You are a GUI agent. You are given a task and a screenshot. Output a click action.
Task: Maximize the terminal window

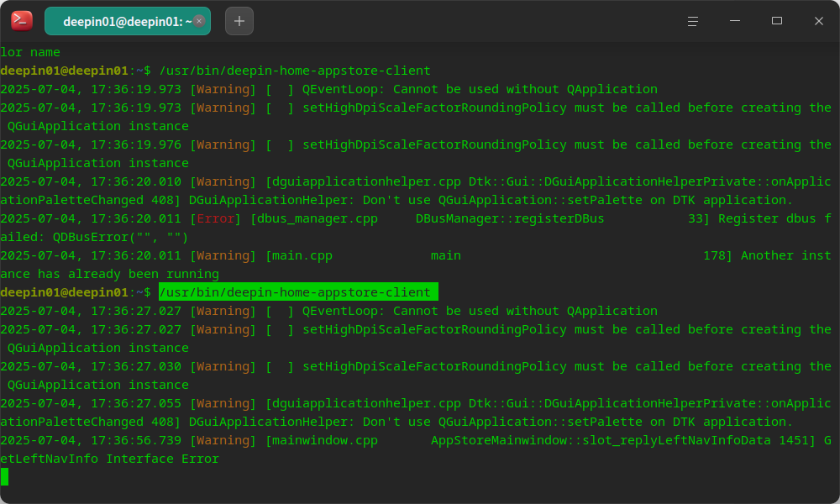pyautogui.click(x=777, y=21)
